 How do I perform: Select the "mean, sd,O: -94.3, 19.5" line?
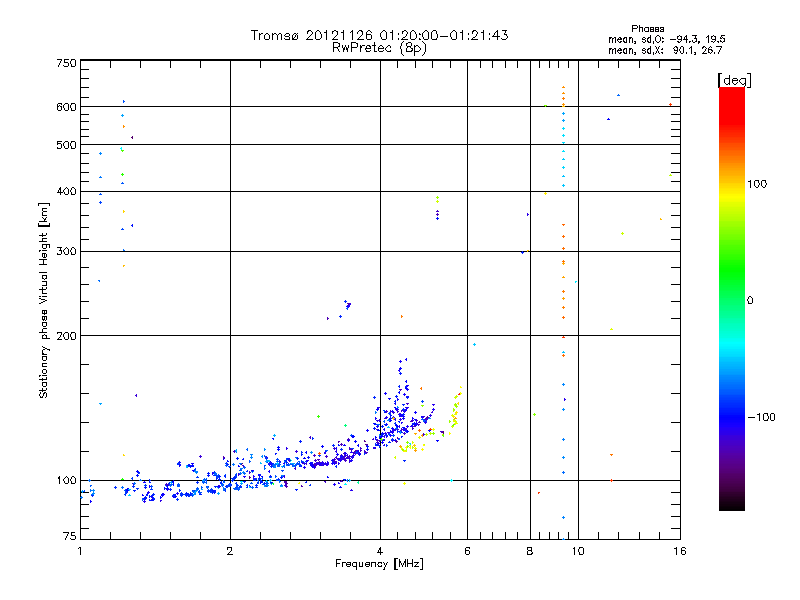666,39
